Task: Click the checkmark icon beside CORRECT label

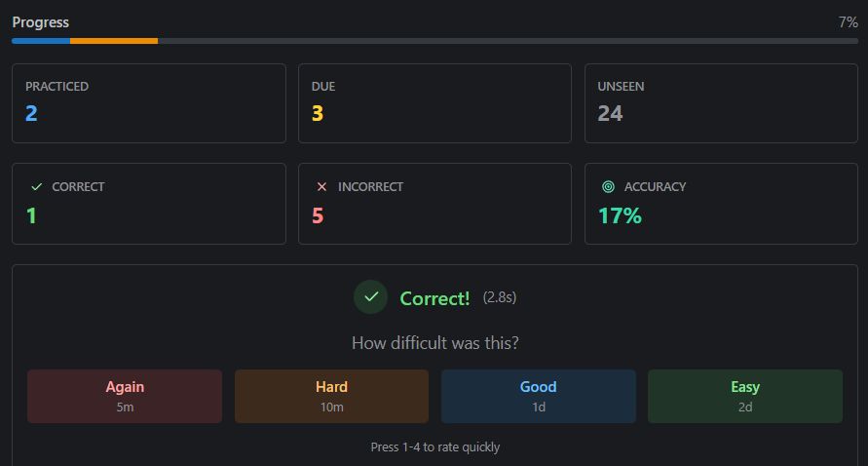Action: tap(37, 186)
